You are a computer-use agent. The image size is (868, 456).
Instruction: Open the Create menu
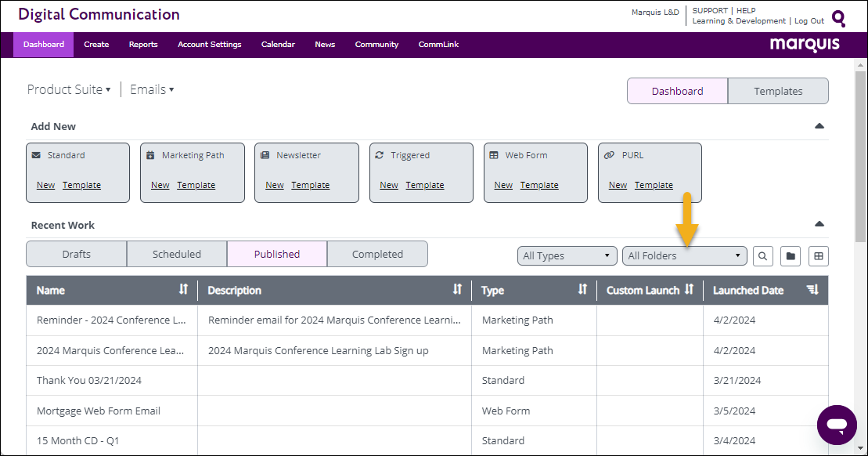96,45
